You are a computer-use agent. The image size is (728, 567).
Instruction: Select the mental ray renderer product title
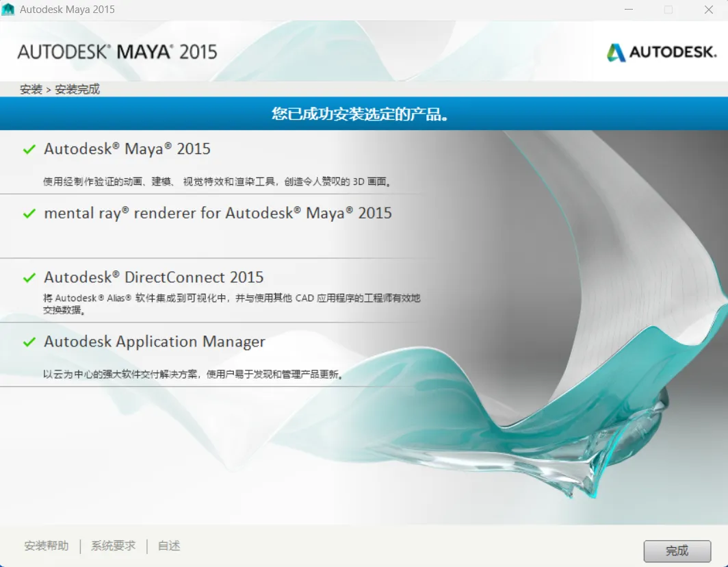[218, 213]
